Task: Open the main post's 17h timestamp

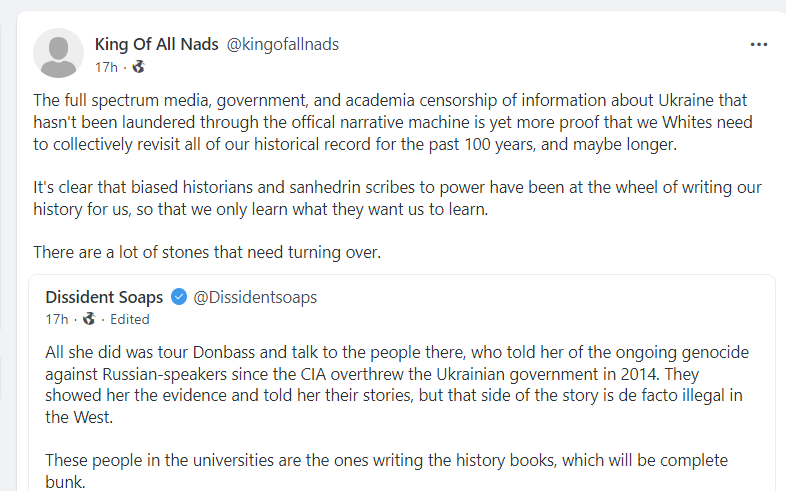Action: pyautogui.click(x=105, y=67)
